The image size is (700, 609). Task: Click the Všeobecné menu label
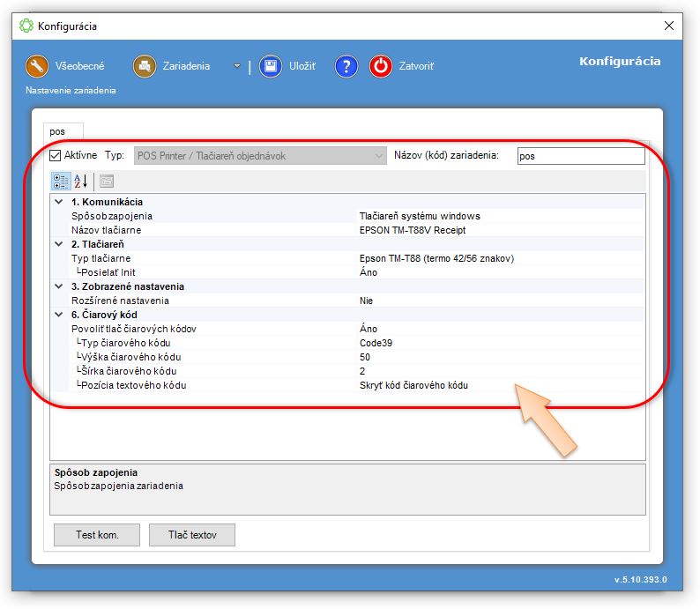coord(79,67)
